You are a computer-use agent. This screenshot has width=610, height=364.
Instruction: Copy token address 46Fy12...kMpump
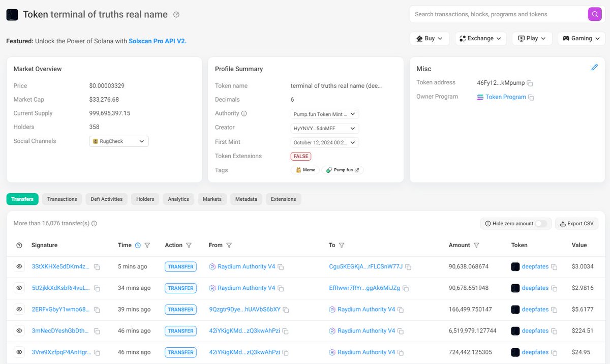530,83
